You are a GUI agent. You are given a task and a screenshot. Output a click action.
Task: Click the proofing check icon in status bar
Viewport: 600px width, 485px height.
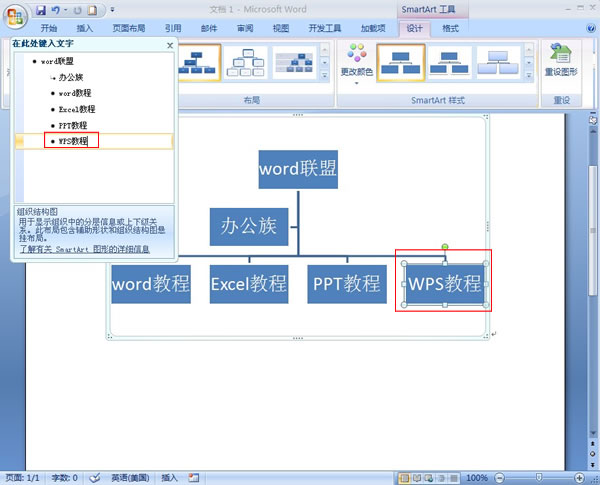tap(95, 478)
